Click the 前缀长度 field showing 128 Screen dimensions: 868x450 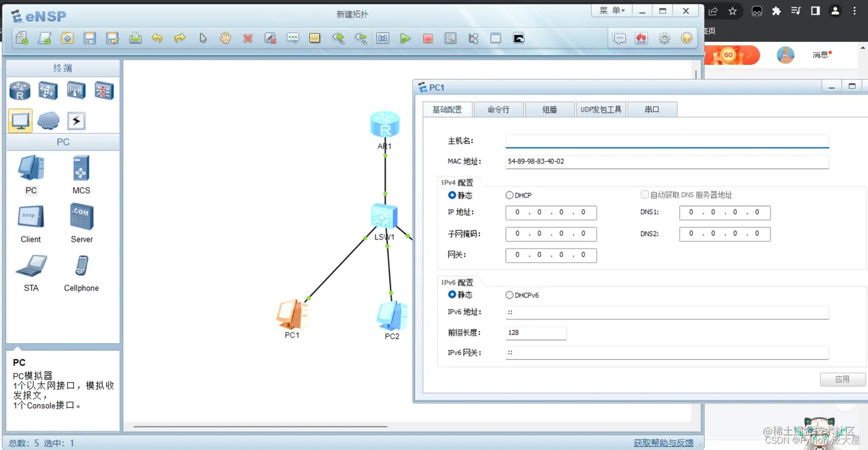tap(536, 333)
